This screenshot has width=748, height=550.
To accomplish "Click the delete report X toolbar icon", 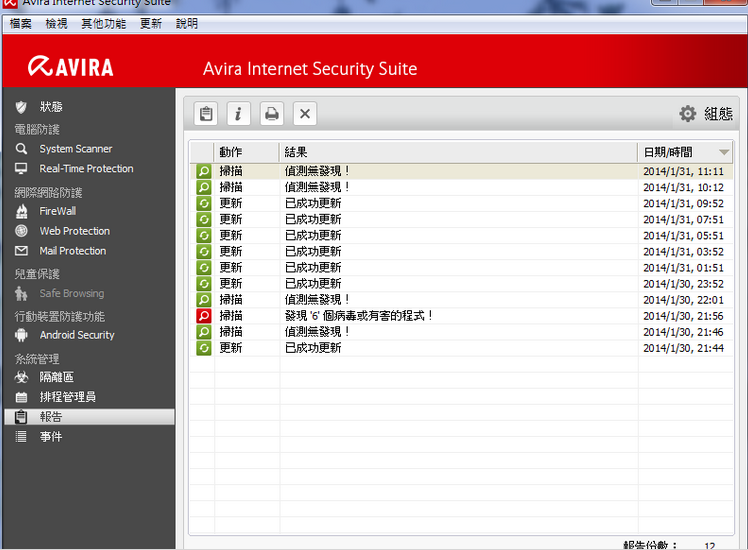I will (x=305, y=114).
